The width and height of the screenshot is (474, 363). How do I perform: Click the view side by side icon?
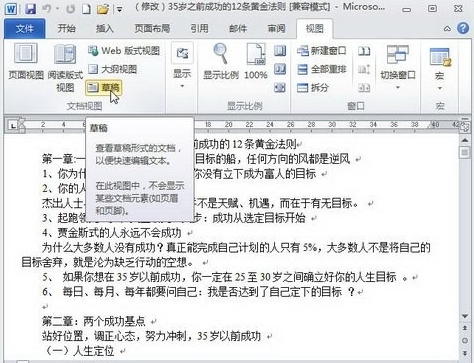tap(364, 51)
